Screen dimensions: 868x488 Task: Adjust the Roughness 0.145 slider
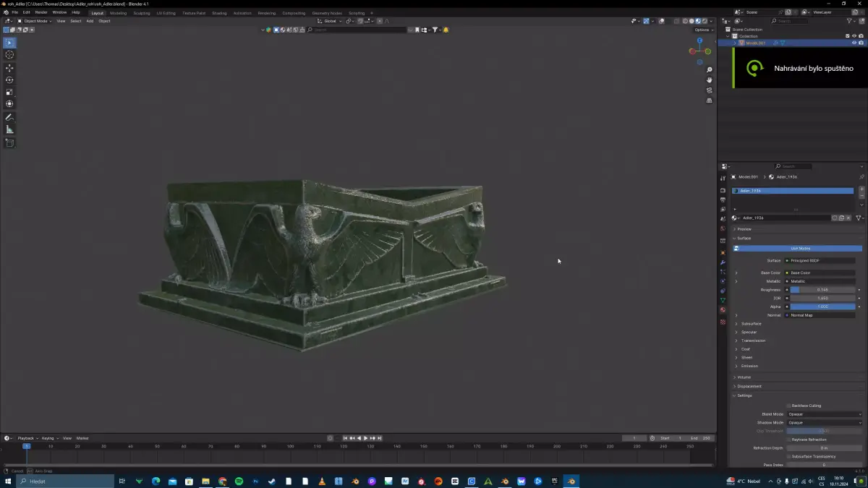point(822,290)
